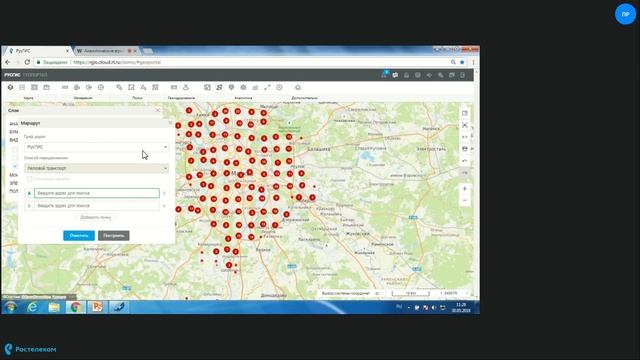Click the ПР user avatar circle
640x360 pixels.
tap(625, 14)
